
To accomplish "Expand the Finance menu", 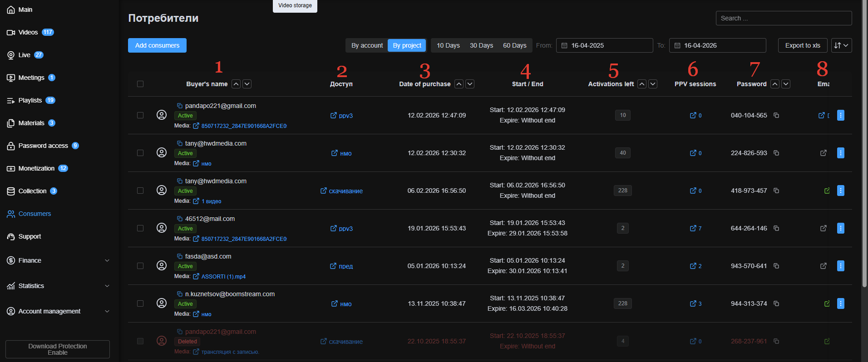I will [58, 260].
